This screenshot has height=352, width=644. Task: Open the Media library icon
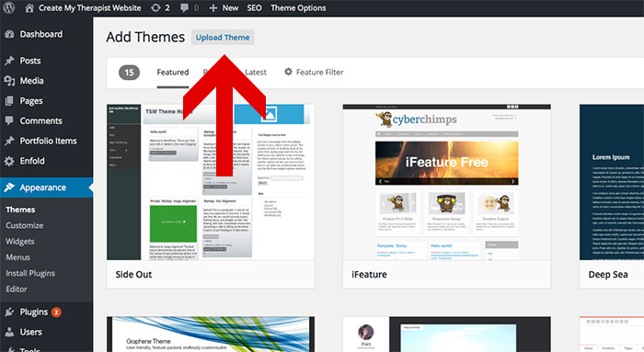[x=9, y=81]
